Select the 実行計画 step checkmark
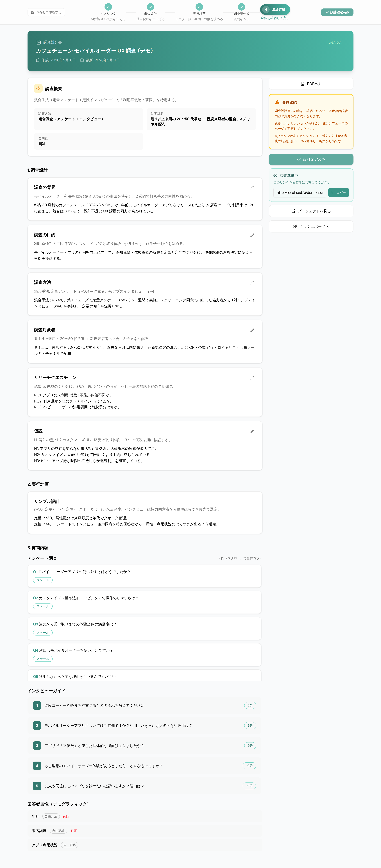Viewport: 381px width, 868px height. 199,7
